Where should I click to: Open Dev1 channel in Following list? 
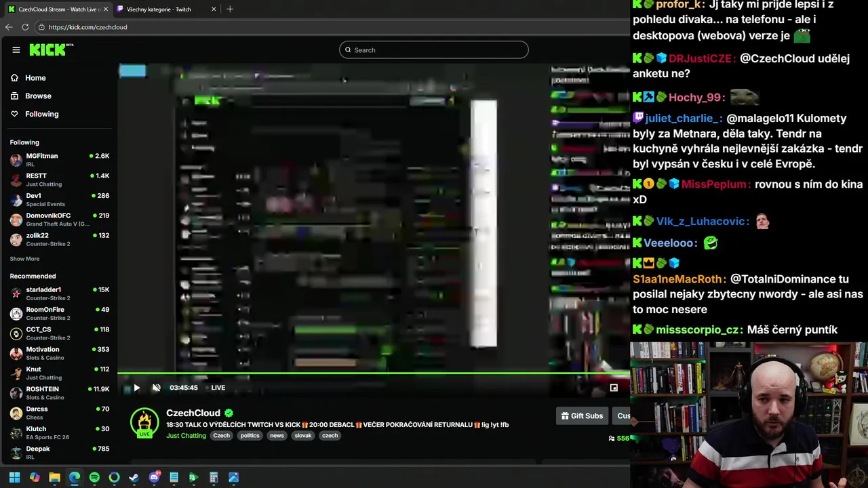tap(60, 199)
